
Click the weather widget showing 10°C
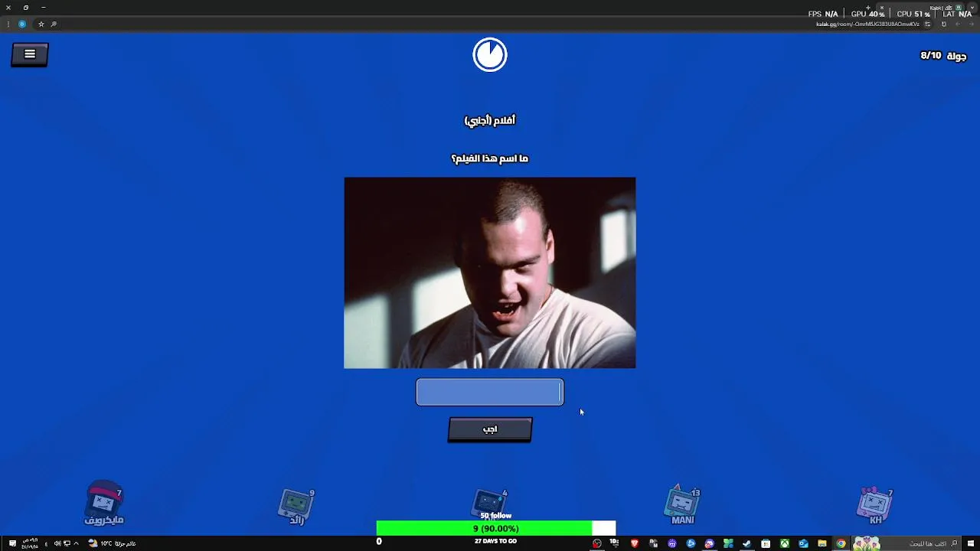112,543
